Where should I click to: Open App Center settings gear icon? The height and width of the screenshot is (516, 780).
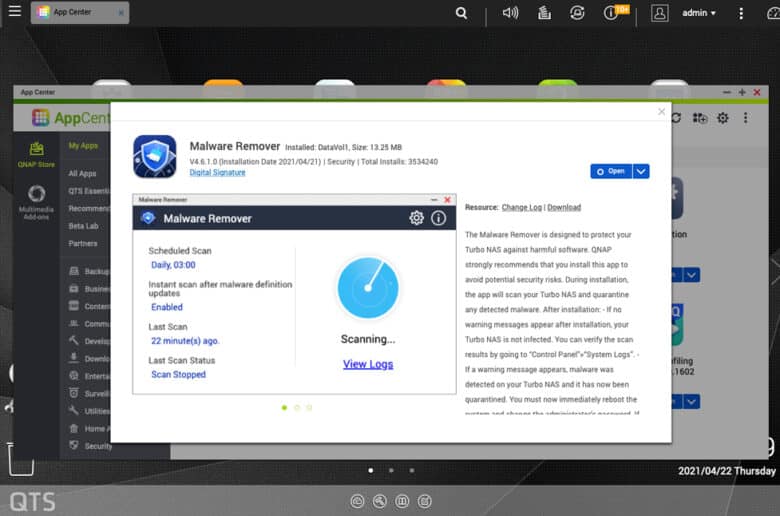coord(723,118)
